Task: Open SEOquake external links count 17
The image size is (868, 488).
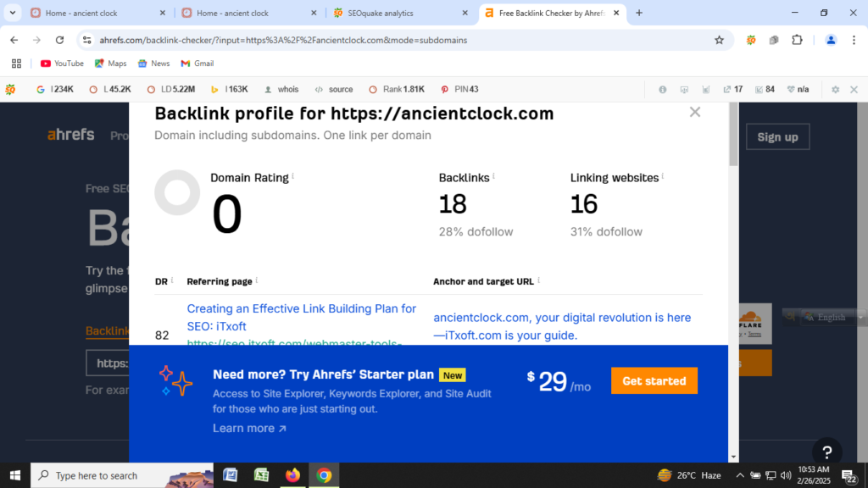Action: [731, 89]
